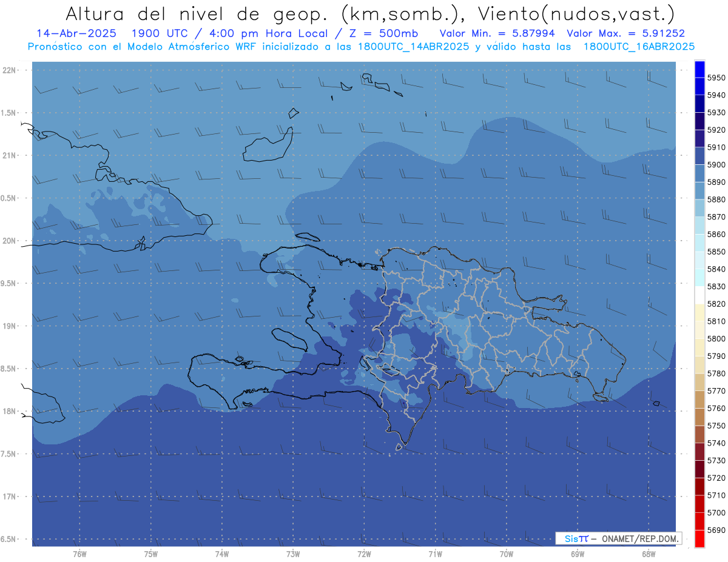Click the '75W' longitude label
This screenshot has width=728, height=562.
(150, 554)
